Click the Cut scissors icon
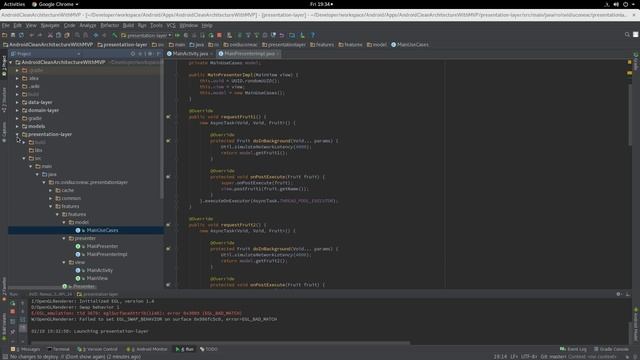This screenshot has height=360, width=640. coord(50,36)
